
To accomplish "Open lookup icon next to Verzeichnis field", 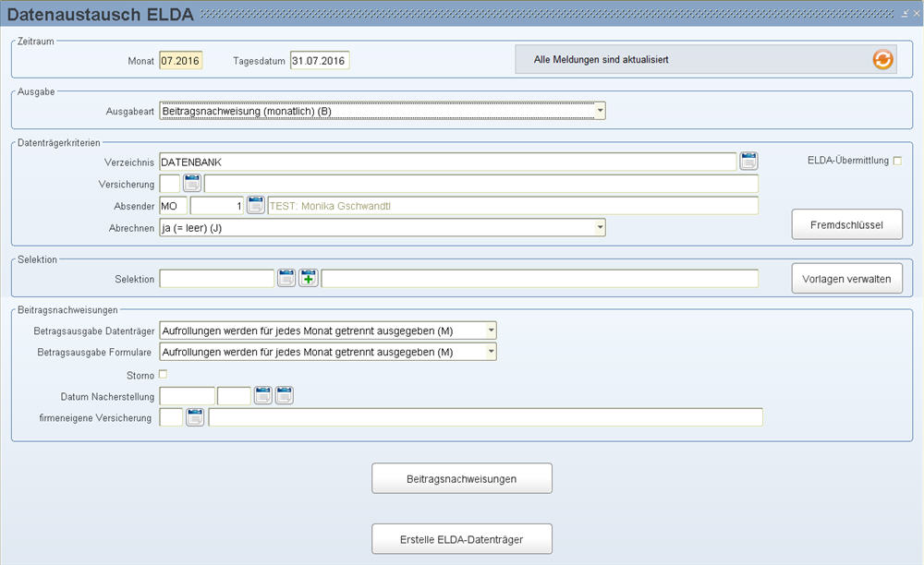I will 748,162.
